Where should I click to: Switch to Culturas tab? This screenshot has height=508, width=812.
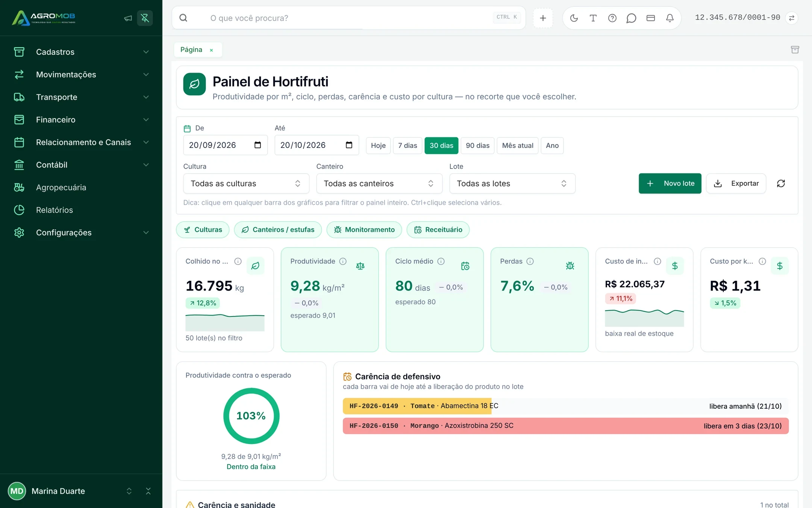tap(203, 230)
